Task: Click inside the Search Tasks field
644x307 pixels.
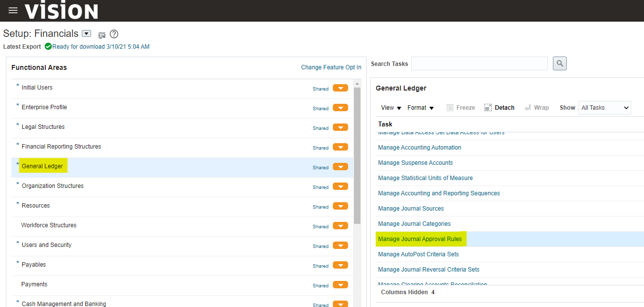Action: click(479, 63)
